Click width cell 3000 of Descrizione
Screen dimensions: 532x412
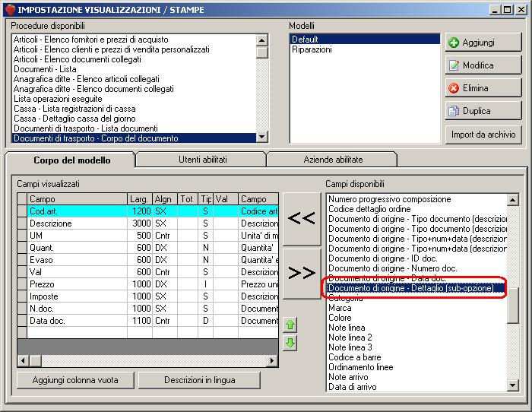point(140,223)
